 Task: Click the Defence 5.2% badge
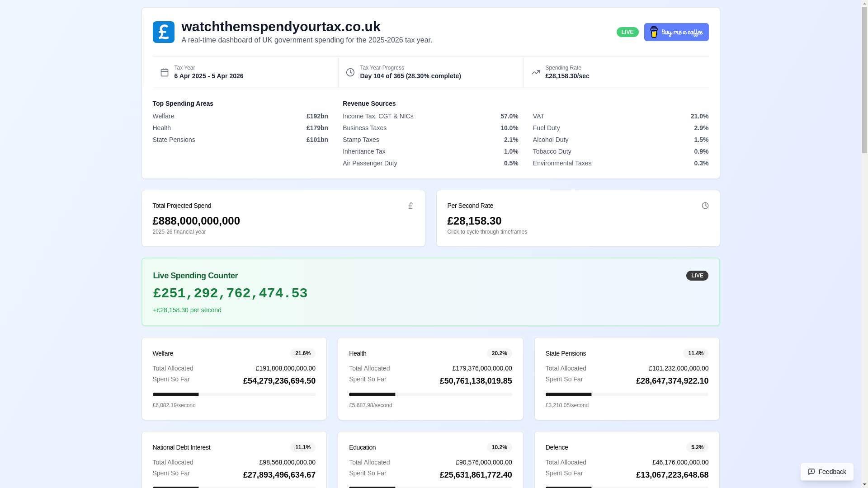(697, 447)
